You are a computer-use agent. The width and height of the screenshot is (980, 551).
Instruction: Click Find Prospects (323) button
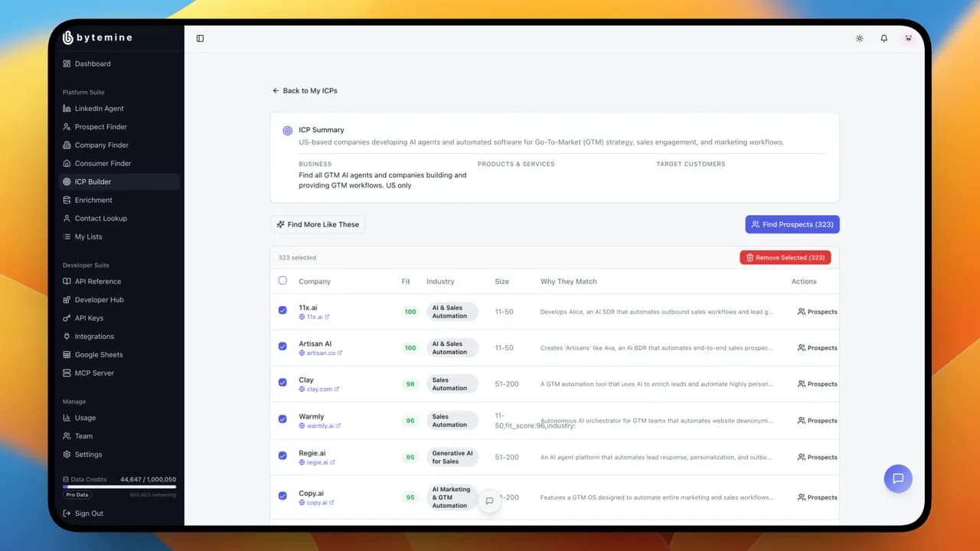pos(792,224)
